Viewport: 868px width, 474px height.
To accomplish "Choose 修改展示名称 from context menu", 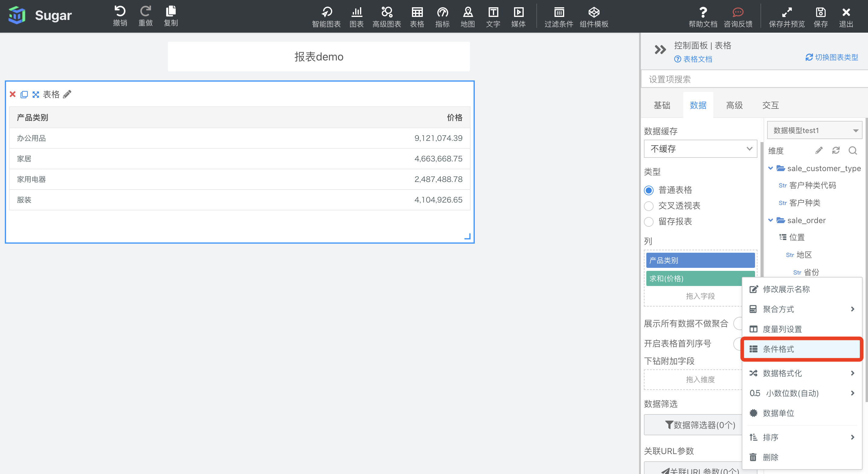I will point(802,289).
